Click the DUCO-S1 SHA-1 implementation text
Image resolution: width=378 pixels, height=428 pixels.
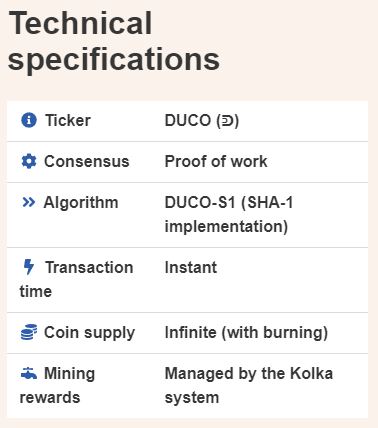coord(229,214)
